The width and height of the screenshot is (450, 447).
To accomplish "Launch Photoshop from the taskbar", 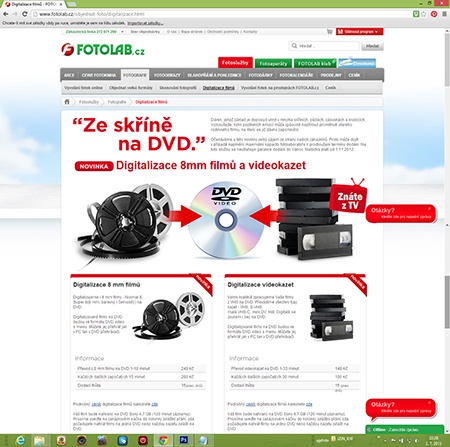I will 183,440.
